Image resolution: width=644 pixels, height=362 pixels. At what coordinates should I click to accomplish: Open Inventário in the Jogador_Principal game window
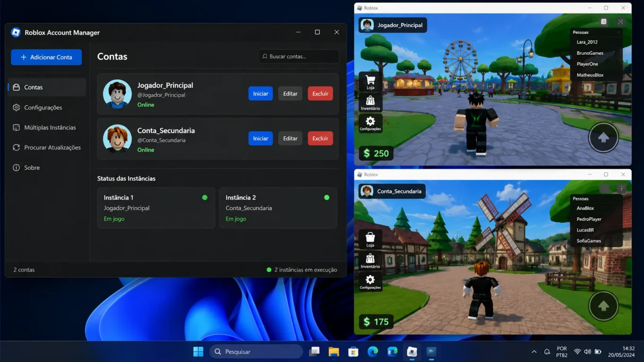(x=370, y=102)
